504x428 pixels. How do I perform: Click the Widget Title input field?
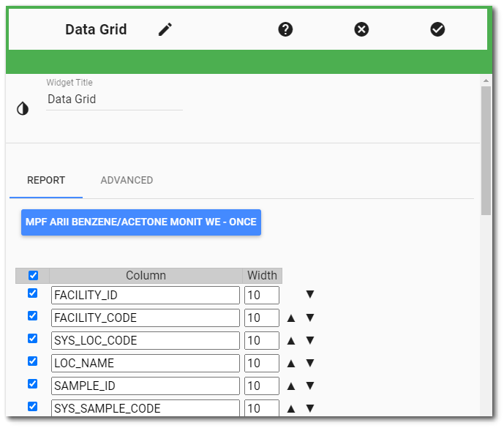point(114,99)
